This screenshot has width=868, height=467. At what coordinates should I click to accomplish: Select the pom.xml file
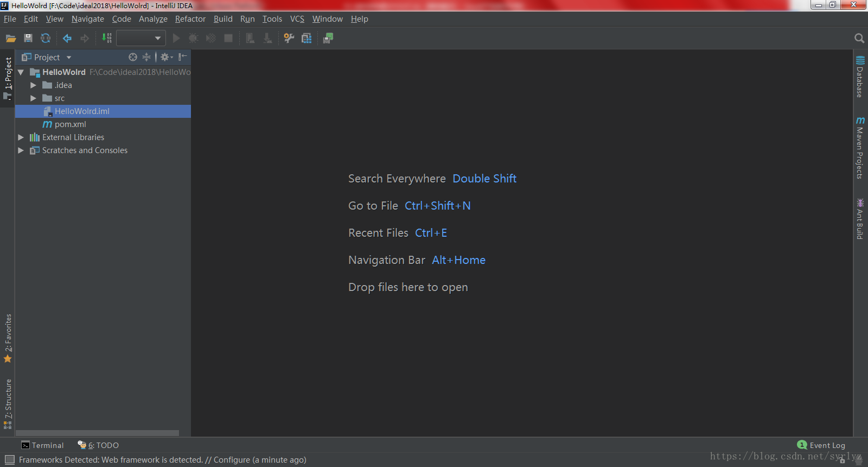[103, 124]
